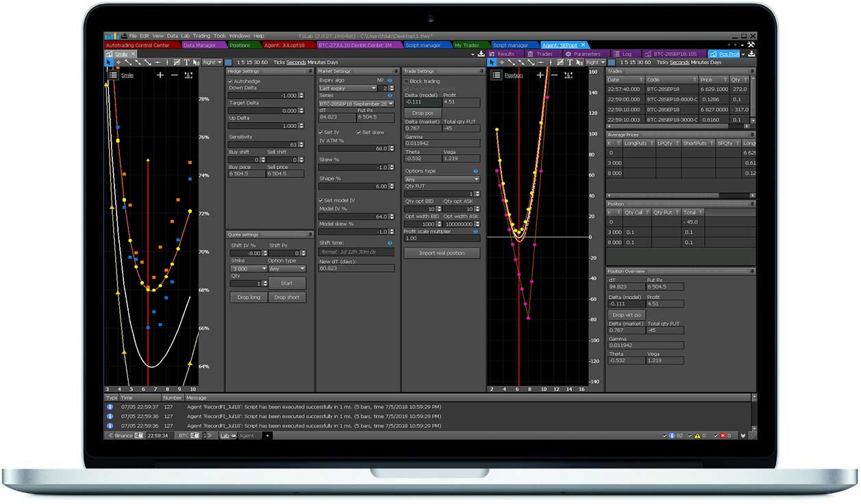Viewport: 861px width, 504px height.
Task: Click Seconds interval in Smile chart toolbar
Action: tap(296, 62)
